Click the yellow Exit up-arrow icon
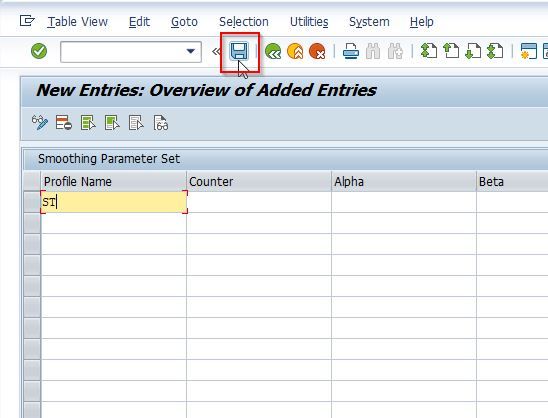This screenshot has height=418, width=548. 295,51
